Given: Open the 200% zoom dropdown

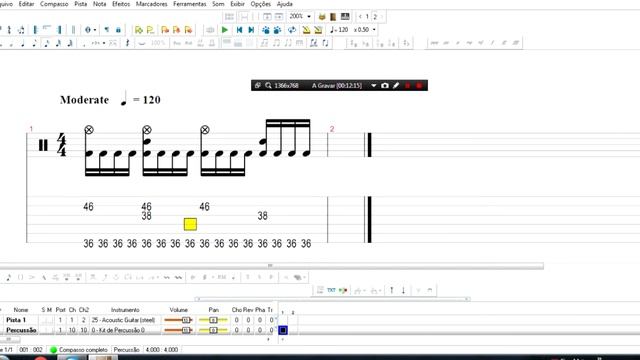Looking at the screenshot, I should click(x=309, y=16).
